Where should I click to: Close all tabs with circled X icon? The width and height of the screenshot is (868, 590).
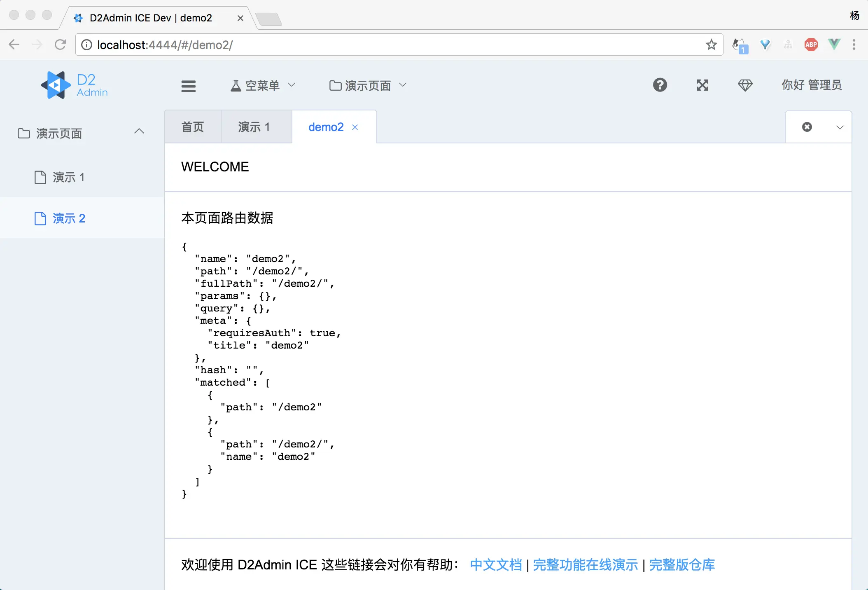(x=807, y=127)
